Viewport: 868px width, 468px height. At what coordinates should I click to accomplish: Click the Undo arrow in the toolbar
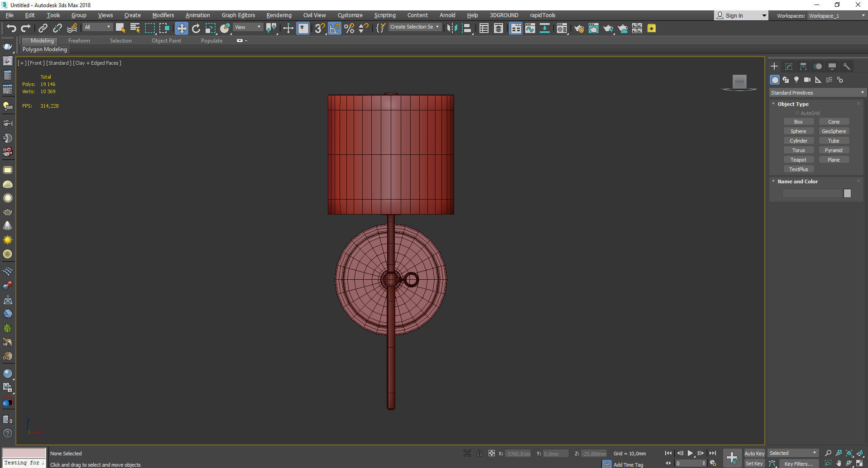[x=11, y=29]
